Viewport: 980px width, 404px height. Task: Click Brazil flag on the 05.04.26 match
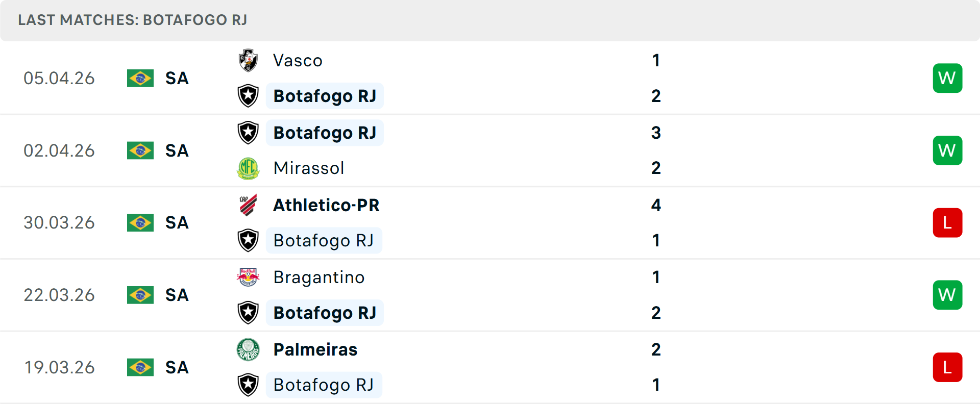140,78
